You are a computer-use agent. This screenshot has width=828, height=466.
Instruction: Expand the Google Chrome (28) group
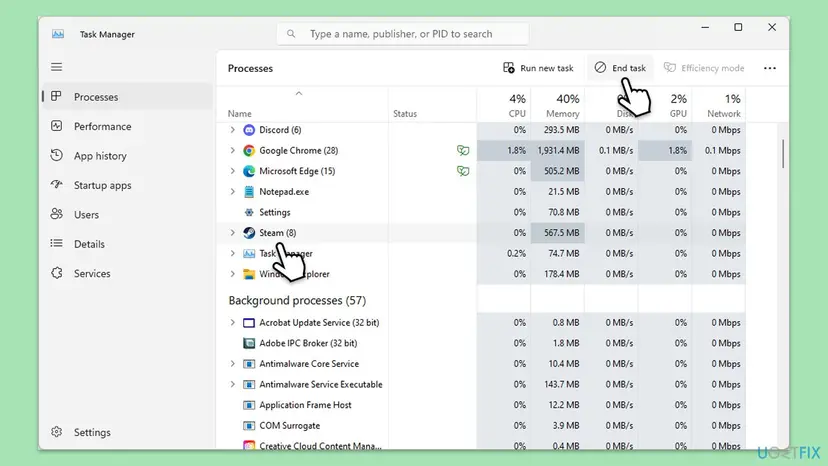(x=232, y=150)
